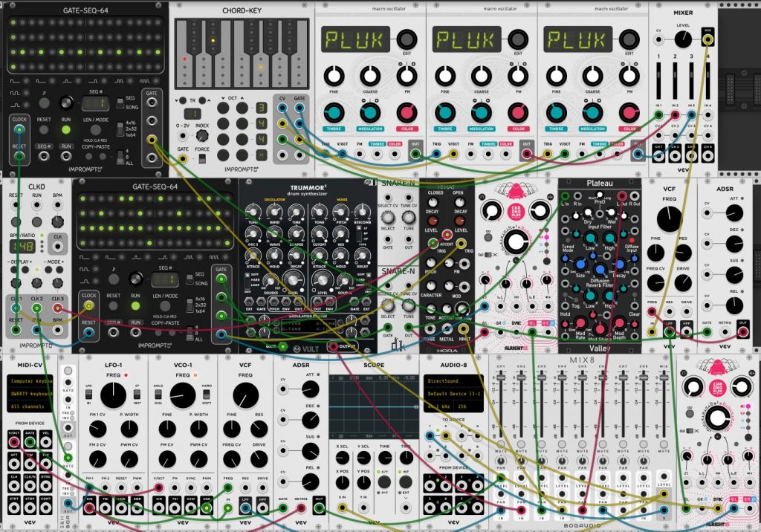Click the LFO-1 SQR output jack
The height and width of the screenshot is (532, 761).
(x=137, y=507)
